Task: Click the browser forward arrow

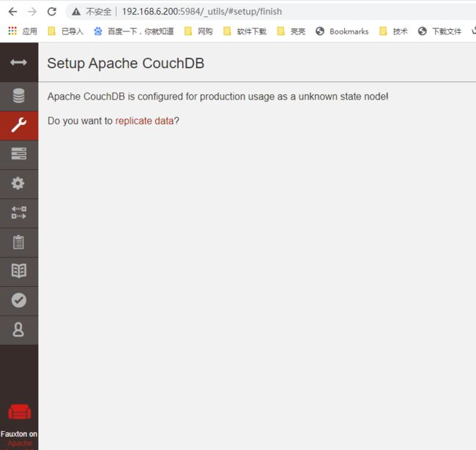Action: click(32, 12)
